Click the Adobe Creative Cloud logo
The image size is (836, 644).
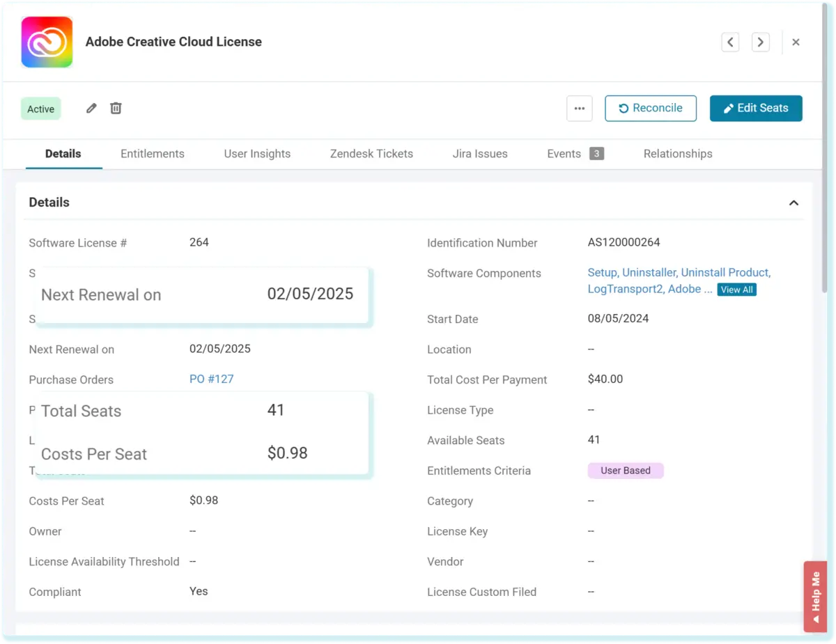click(x=47, y=42)
